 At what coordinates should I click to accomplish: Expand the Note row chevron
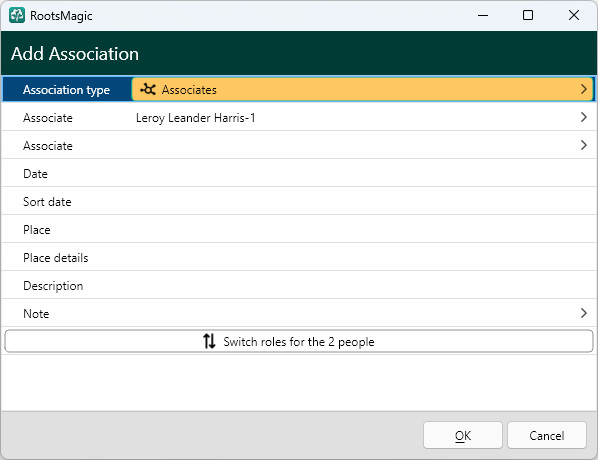click(583, 313)
